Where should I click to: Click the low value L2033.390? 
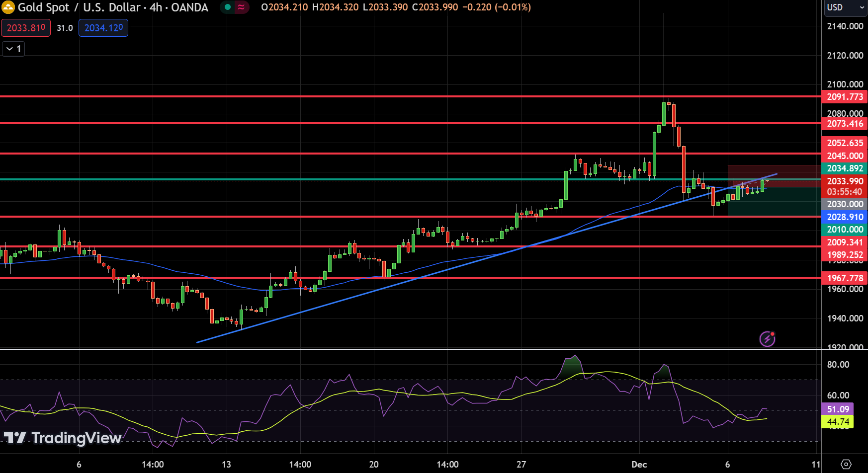(x=385, y=7)
